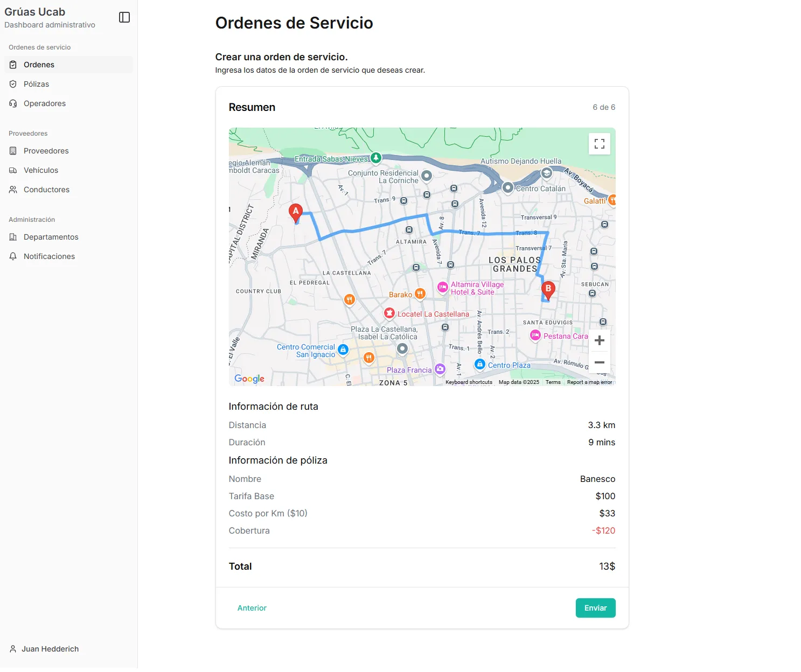Click origin marker A on map
Image resolution: width=801 pixels, height=672 pixels.
point(295,212)
